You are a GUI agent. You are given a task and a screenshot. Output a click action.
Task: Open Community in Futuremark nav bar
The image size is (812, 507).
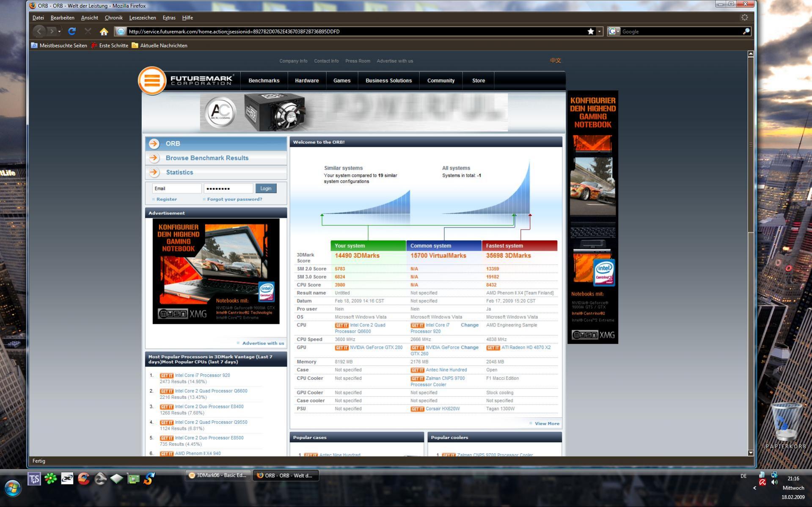coord(441,80)
